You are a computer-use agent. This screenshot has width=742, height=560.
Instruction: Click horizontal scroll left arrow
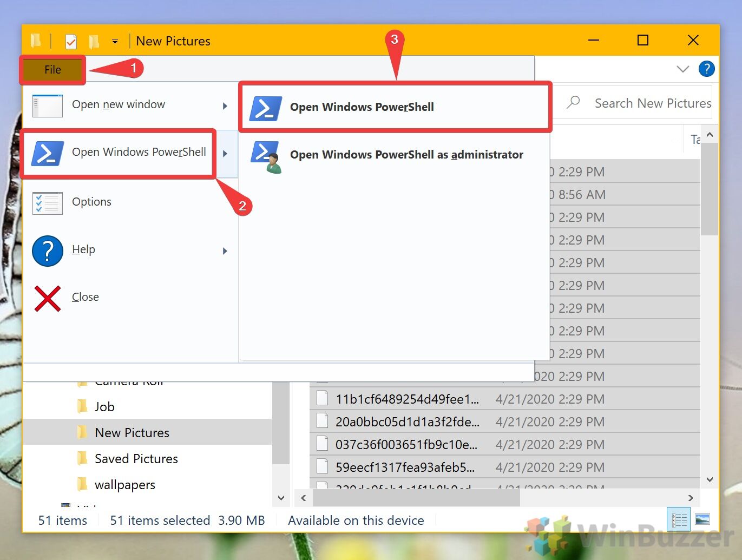(x=303, y=498)
